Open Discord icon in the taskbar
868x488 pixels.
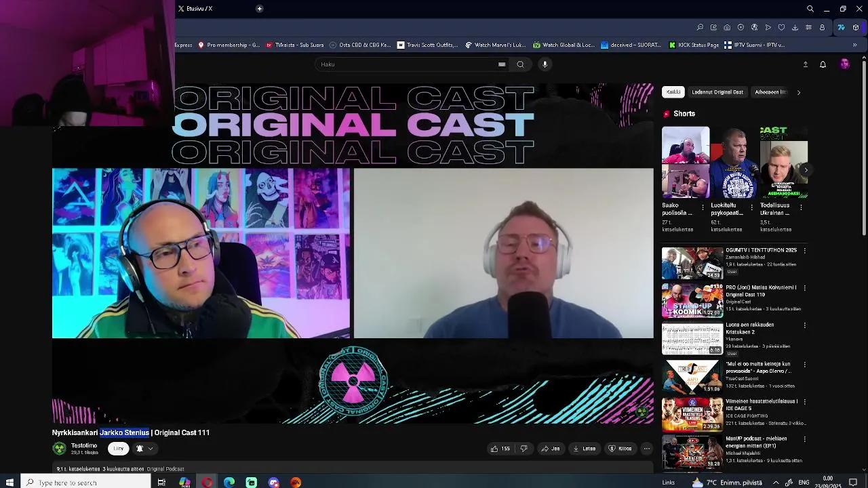pyautogui.click(x=273, y=483)
